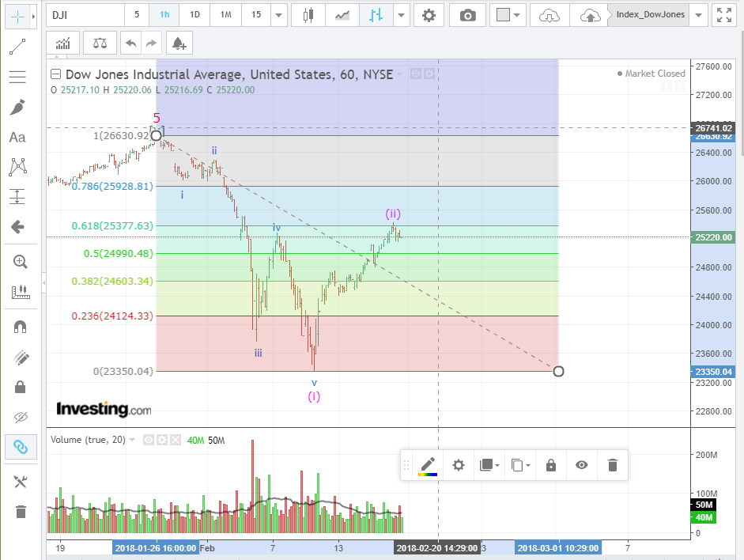This screenshot has width=744, height=560.
Task: Toggle magnet mode on the sidebar
Action: tap(20, 327)
